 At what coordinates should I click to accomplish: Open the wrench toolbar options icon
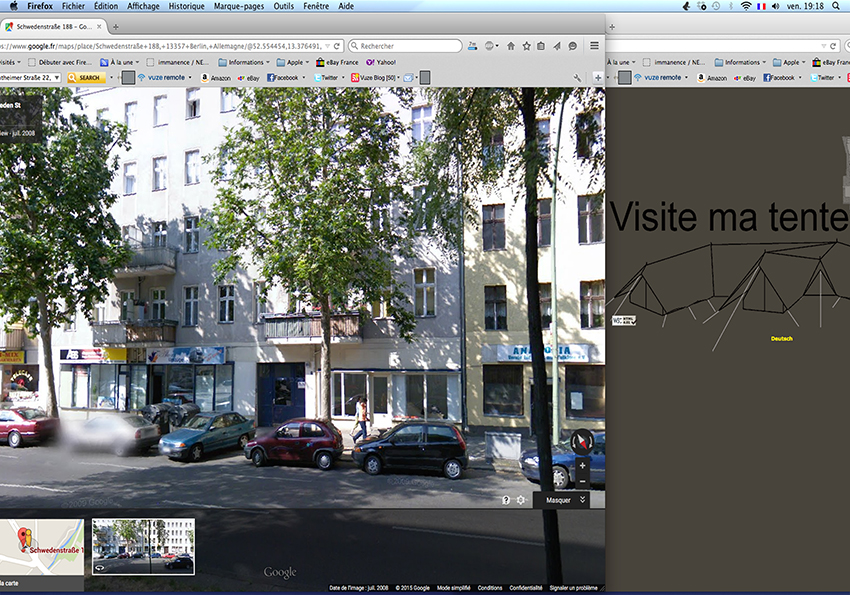pyautogui.click(x=577, y=78)
